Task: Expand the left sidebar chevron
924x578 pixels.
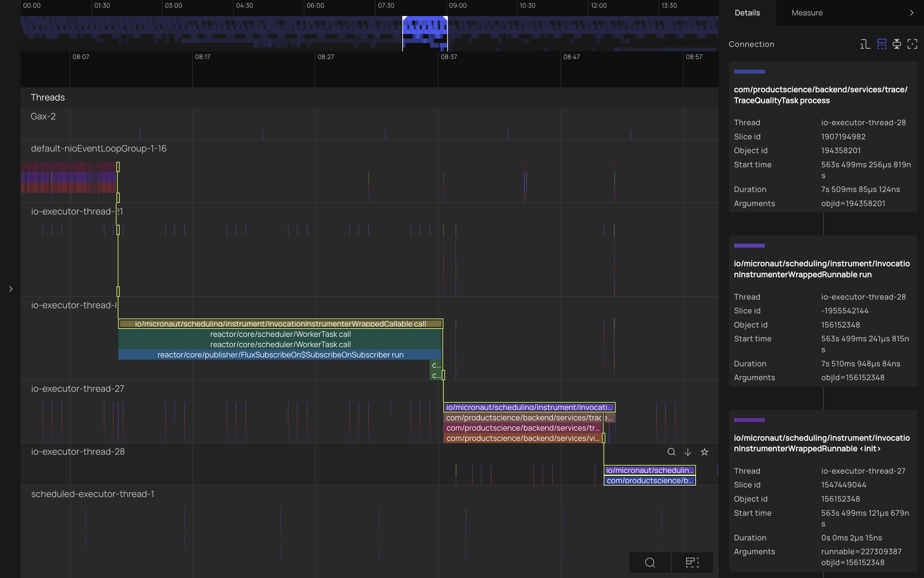Action: pyautogui.click(x=11, y=289)
